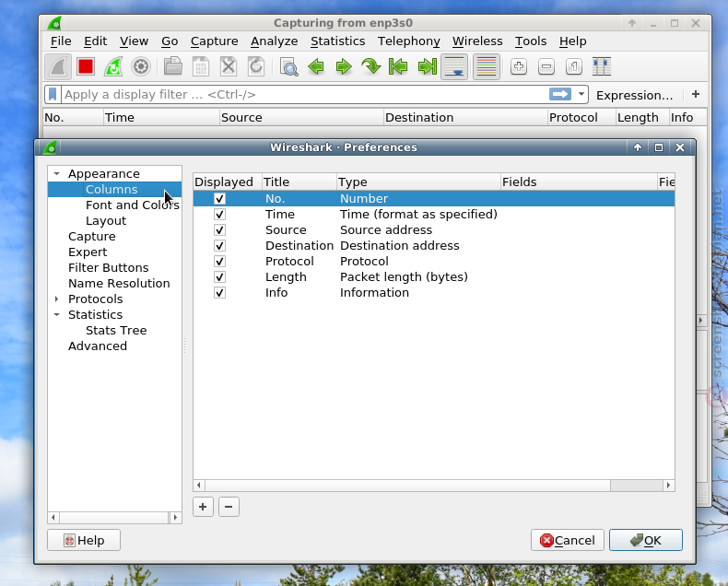Select Layout in the Appearance tree
This screenshot has width=728, height=586.
(x=106, y=221)
